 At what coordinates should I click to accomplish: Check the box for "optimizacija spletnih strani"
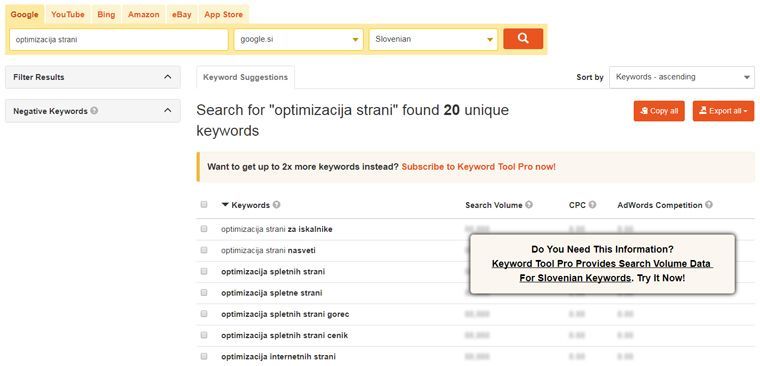204,271
